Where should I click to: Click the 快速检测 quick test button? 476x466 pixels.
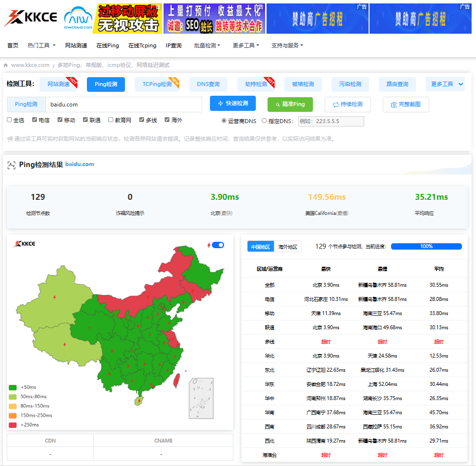point(233,103)
